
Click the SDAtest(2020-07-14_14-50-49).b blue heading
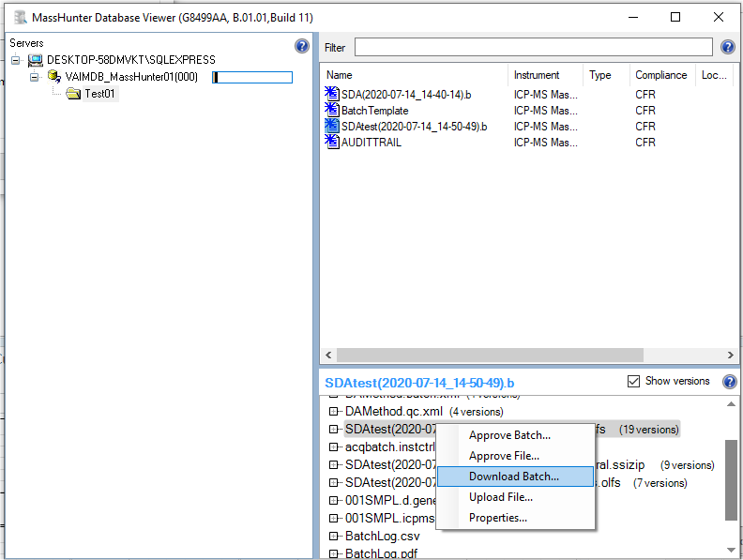coord(419,383)
